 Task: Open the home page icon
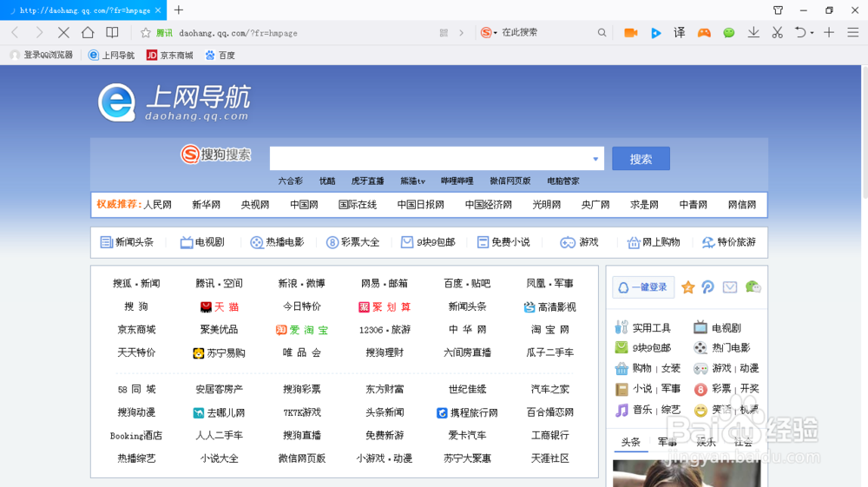click(x=88, y=33)
